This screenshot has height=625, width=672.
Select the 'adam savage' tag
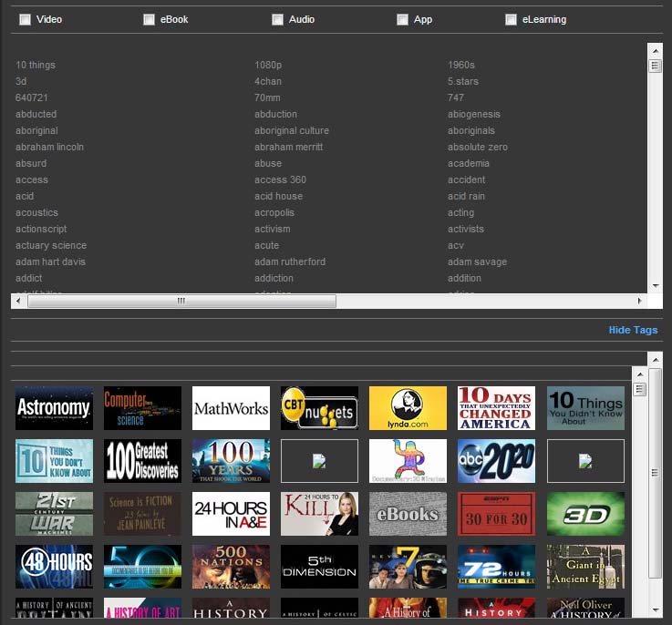(477, 261)
